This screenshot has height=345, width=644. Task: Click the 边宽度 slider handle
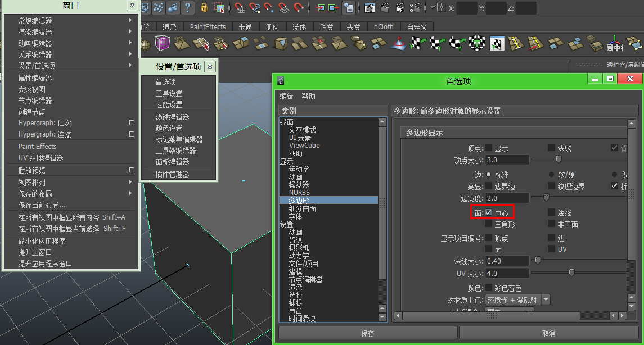coord(546,197)
